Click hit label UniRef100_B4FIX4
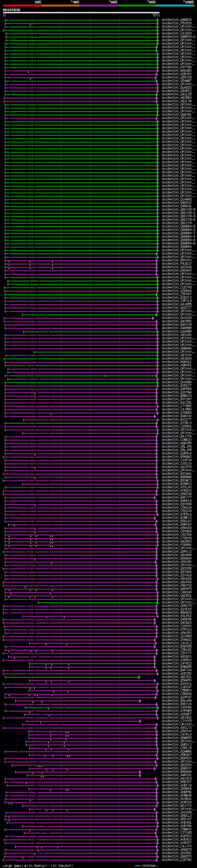The image size is (197, 868). (177, 670)
